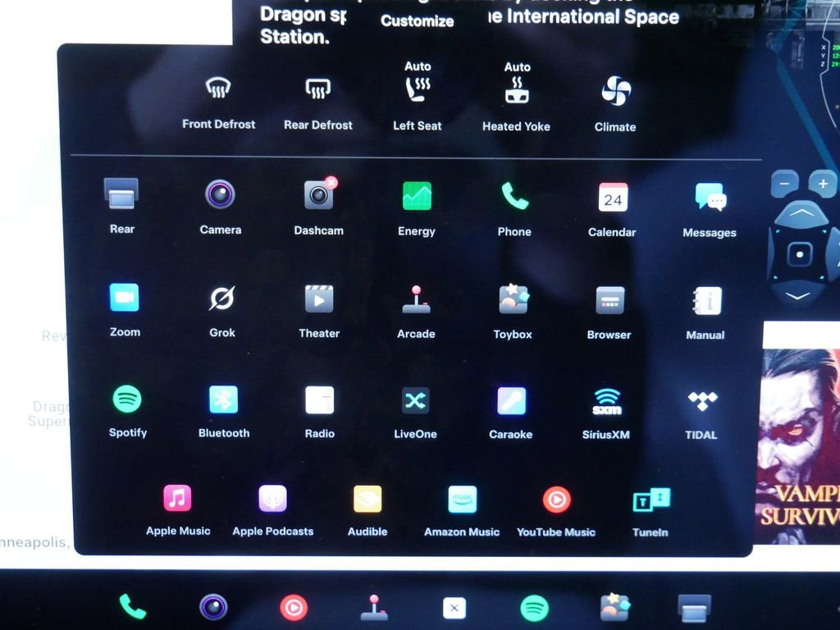Open Toybox from the grid

(514, 313)
